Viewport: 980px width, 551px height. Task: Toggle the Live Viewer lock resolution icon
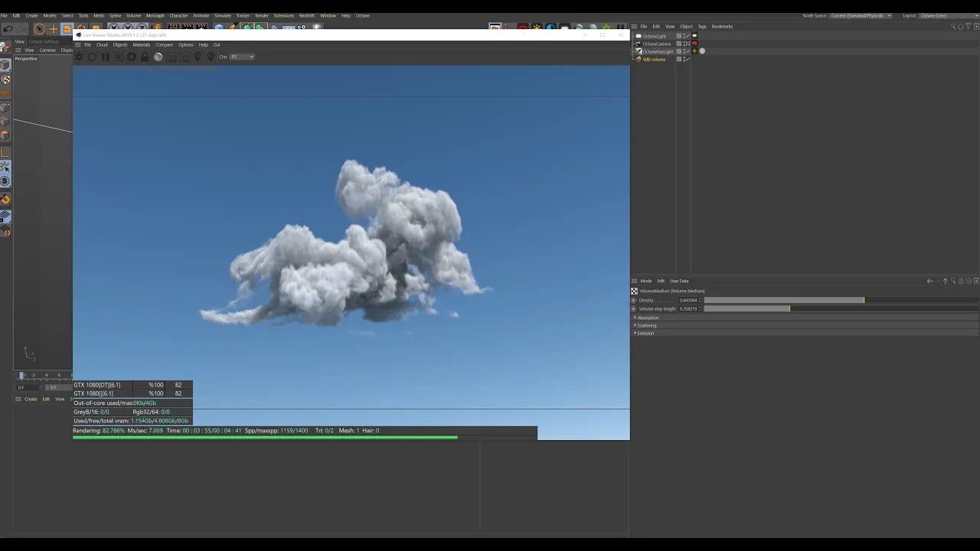tap(145, 57)
